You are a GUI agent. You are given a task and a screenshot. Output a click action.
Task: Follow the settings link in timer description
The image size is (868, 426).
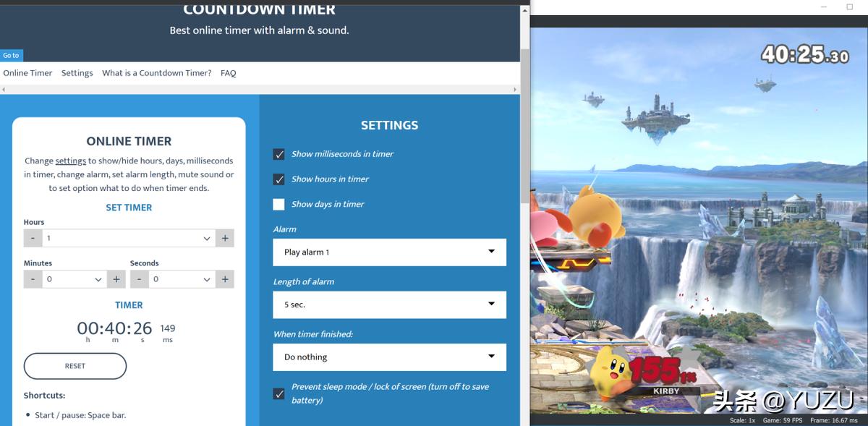click(x=71, y=161)
